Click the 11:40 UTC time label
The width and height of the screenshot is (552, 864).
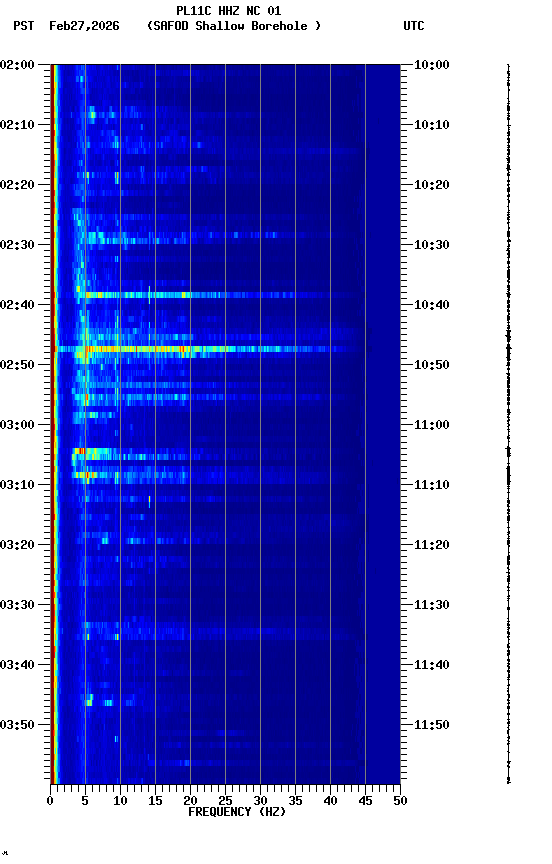pos(432,665)
